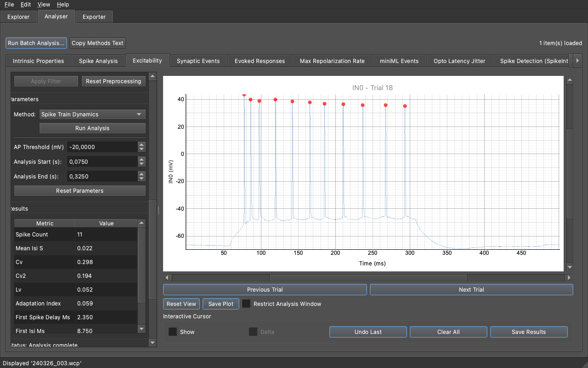Open the Evoked Responses tab
Screen dimensions: 588x368
point(260,61)
